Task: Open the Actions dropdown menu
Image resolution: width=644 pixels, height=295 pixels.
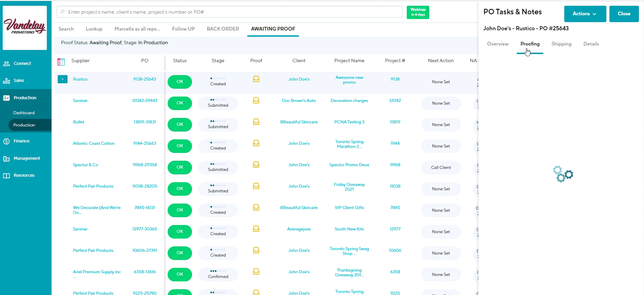Action: click(x=585, y=14)
